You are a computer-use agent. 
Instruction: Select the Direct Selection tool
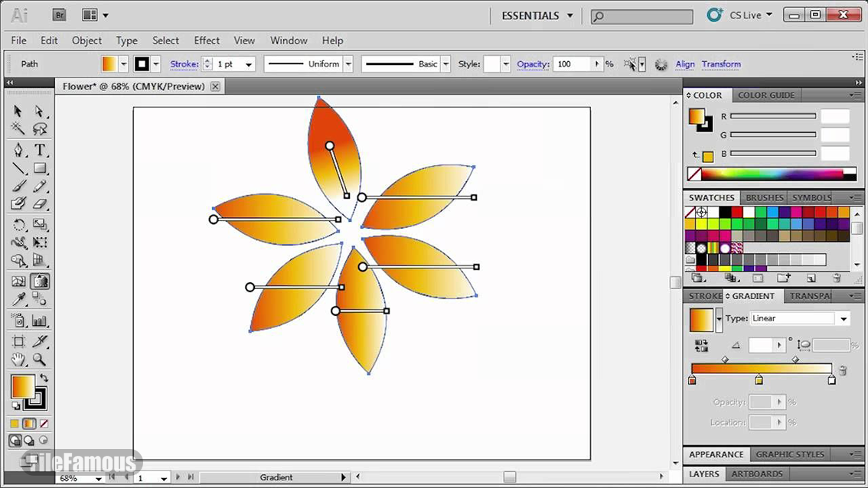(39, 111)
